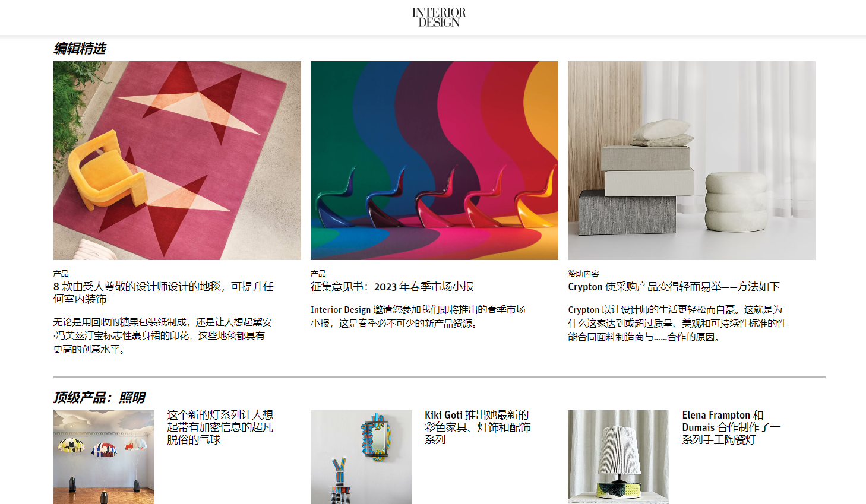The height and width of the screenshot is (504, 866).
Task: Open the Crypton fabric boxes image
Action: tap(691, 160)
